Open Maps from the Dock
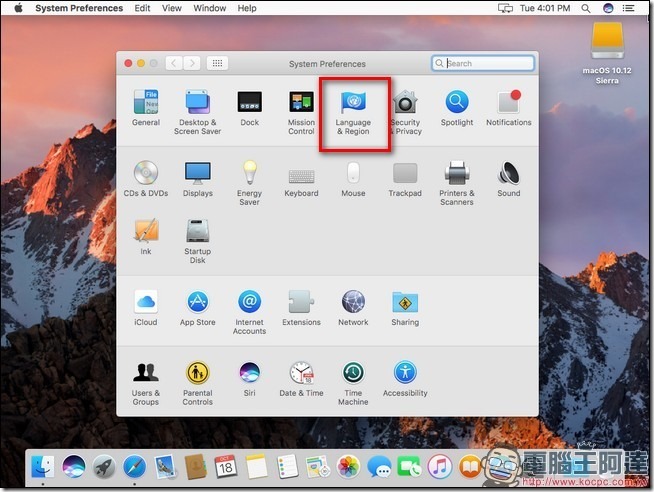Viewport: 654px width, 492px height. point(318,466)
